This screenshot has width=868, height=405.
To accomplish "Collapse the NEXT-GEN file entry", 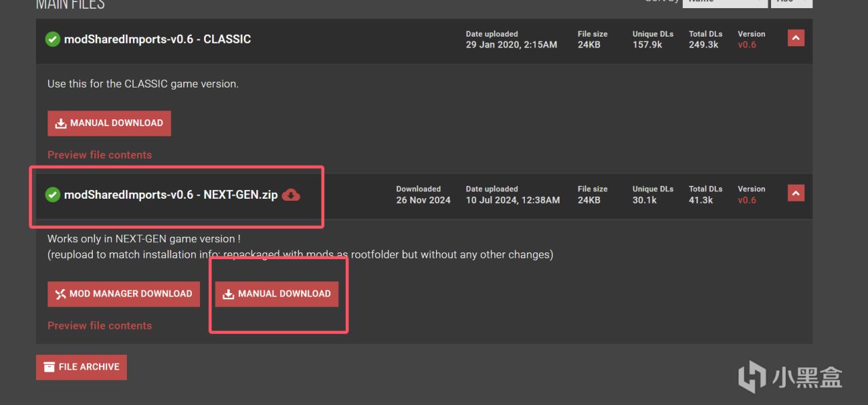I will (795, 193).
